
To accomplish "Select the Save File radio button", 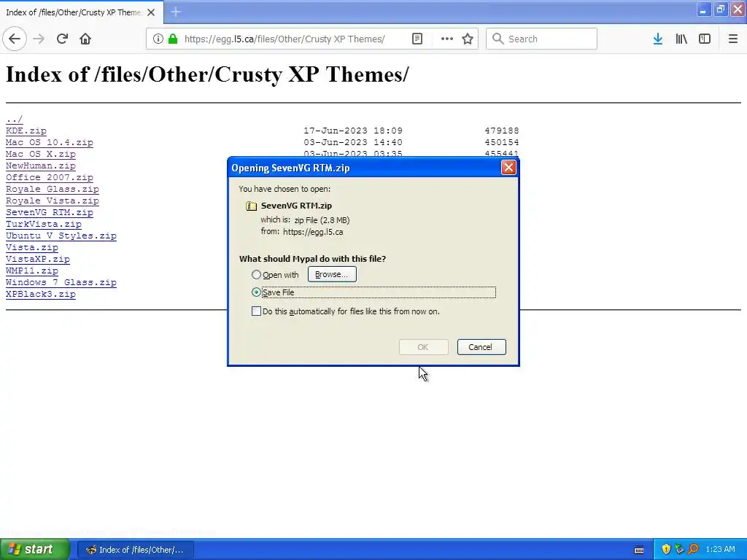I will [256, 292].
